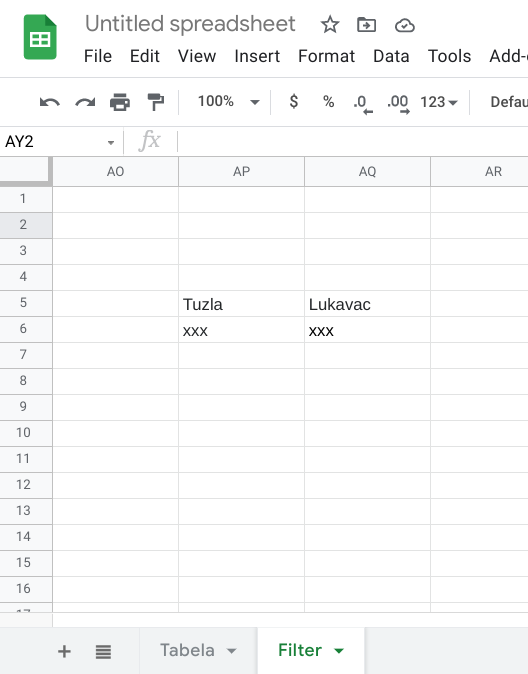Open the 123 number formats dropdown
Screen dimensions: 528x674
439,102
